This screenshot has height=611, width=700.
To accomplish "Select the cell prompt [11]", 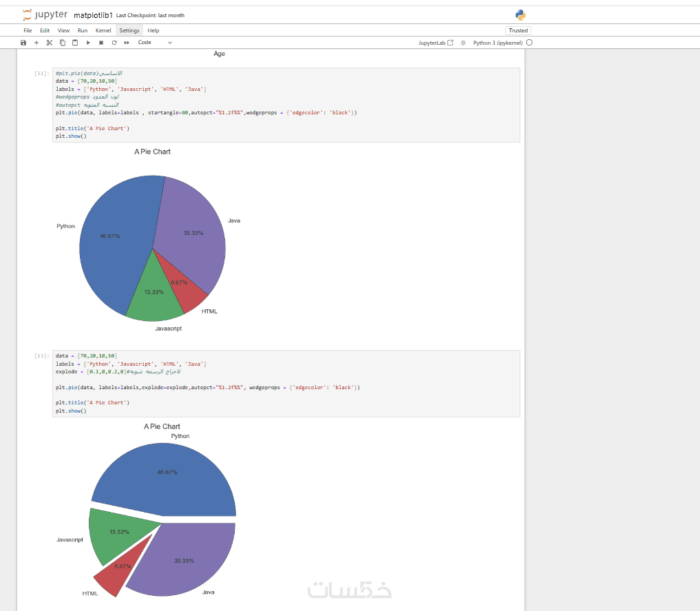I will point(41,73).
